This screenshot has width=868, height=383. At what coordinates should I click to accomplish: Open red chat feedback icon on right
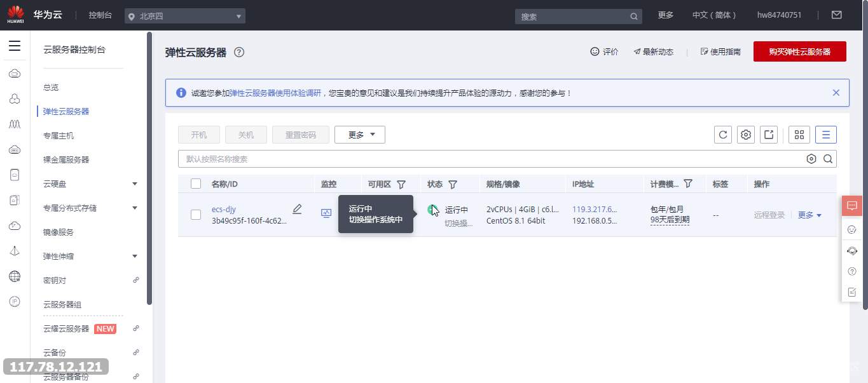[x=852, y=206]
